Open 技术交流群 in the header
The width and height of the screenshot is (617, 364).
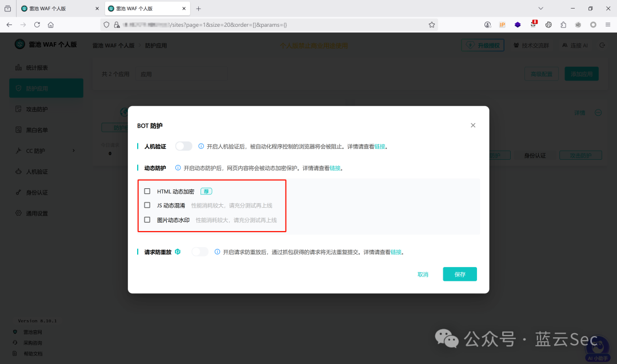point(531,46)
